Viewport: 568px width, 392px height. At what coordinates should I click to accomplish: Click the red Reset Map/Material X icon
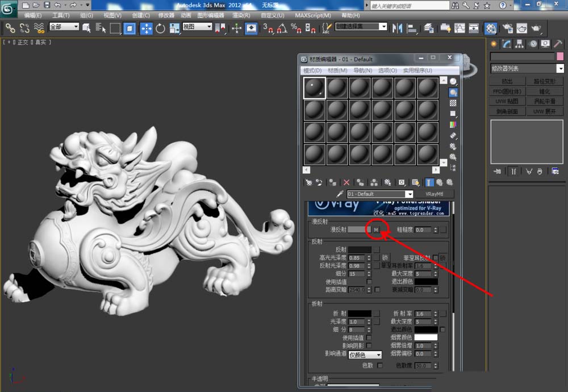[346, 182]
